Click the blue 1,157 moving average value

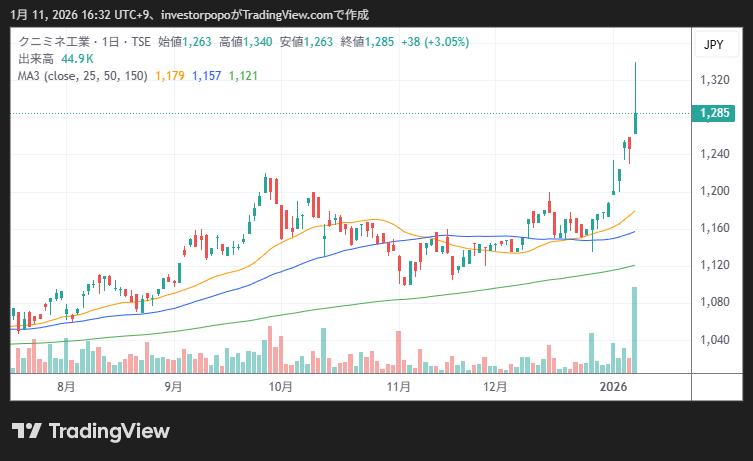click(x=206, y=74)
